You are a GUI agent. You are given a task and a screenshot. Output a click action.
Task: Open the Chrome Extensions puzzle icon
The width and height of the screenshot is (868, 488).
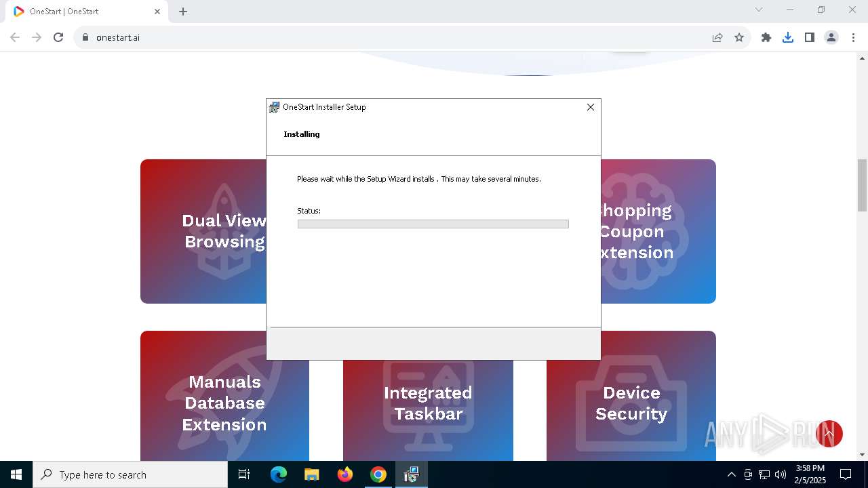766,37
